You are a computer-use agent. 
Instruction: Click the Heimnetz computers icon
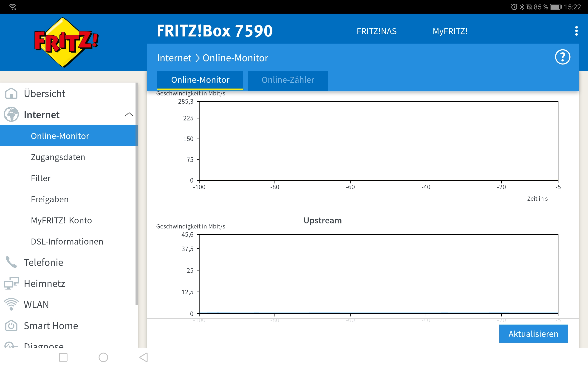click(x=11, y=283)
